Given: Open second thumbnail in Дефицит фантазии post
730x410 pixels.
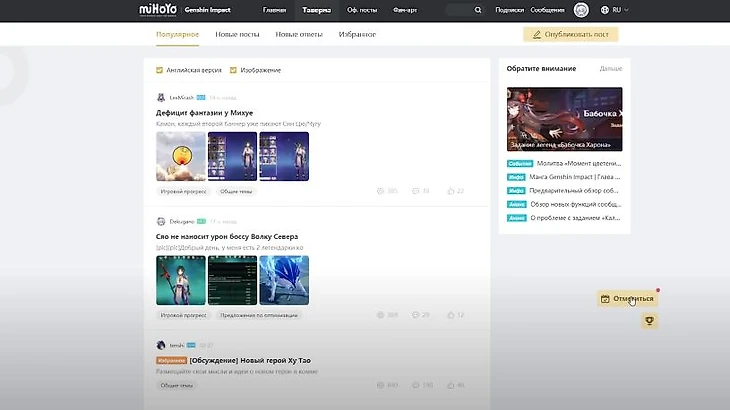Looking at the screenshot, I should coord(232,156).
